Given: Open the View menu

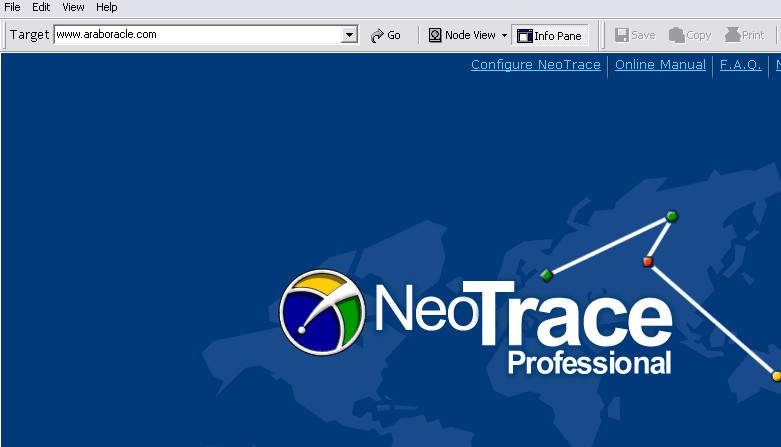Looking at the screenshot, I should pyautogui.click(x=73, y=7).
